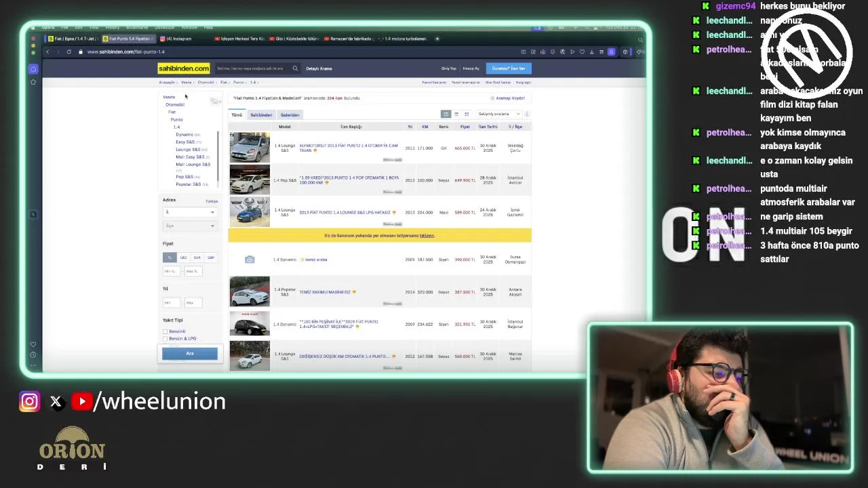Click the site search input field
The image size is (868, 488).
point(252,68)
